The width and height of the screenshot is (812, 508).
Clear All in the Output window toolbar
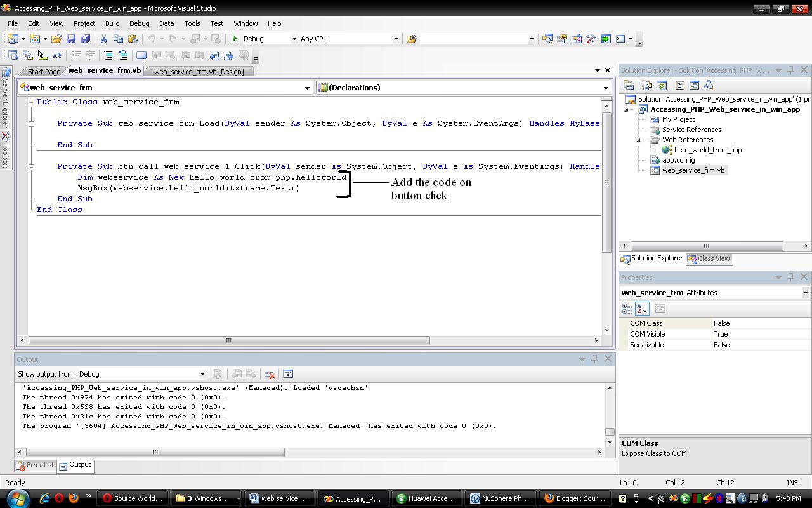(270, 374)
